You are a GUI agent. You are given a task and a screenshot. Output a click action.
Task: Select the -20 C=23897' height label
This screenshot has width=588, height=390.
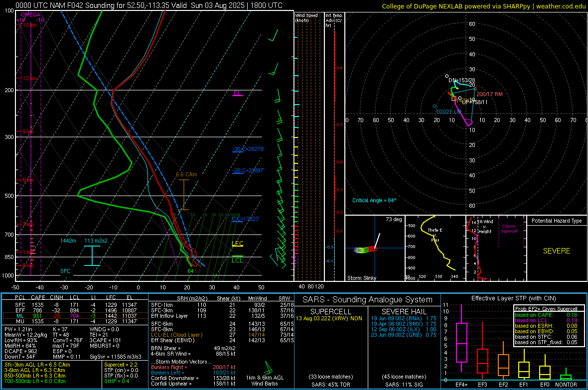coord(248,170)
